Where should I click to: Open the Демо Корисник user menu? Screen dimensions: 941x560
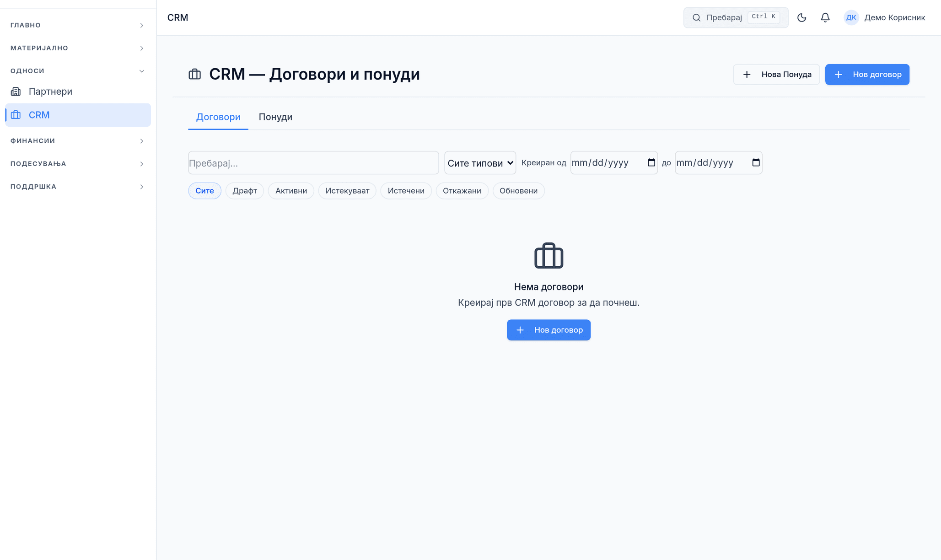tap(884, 17)
